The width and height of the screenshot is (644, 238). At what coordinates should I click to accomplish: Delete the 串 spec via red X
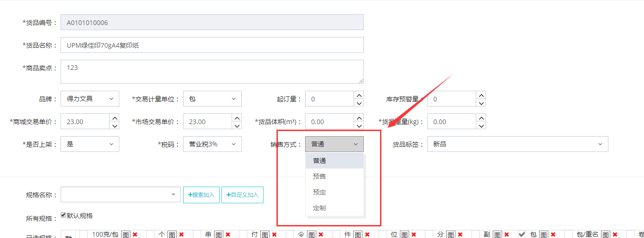click(228, 235)
